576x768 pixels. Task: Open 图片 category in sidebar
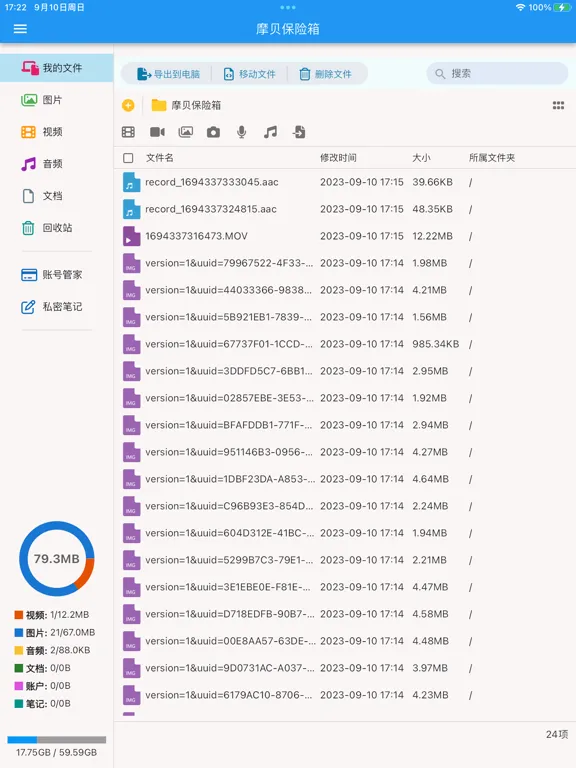(57, 100)
